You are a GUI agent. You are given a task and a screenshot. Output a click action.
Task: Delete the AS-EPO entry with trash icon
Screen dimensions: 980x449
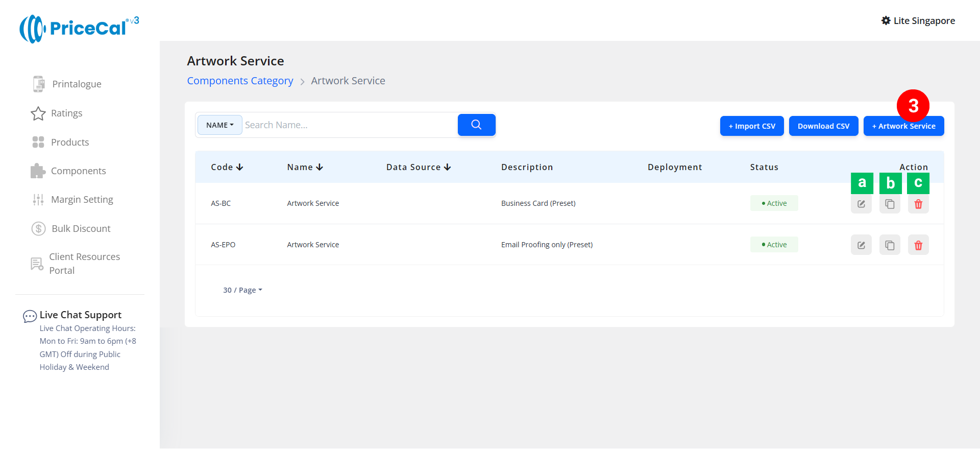coord(918,245)
